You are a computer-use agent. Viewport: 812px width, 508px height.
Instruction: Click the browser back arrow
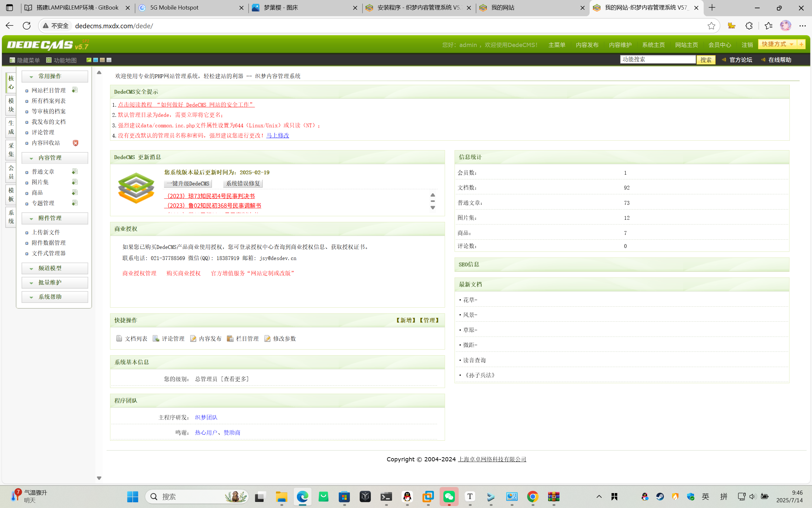pos(10,25)
